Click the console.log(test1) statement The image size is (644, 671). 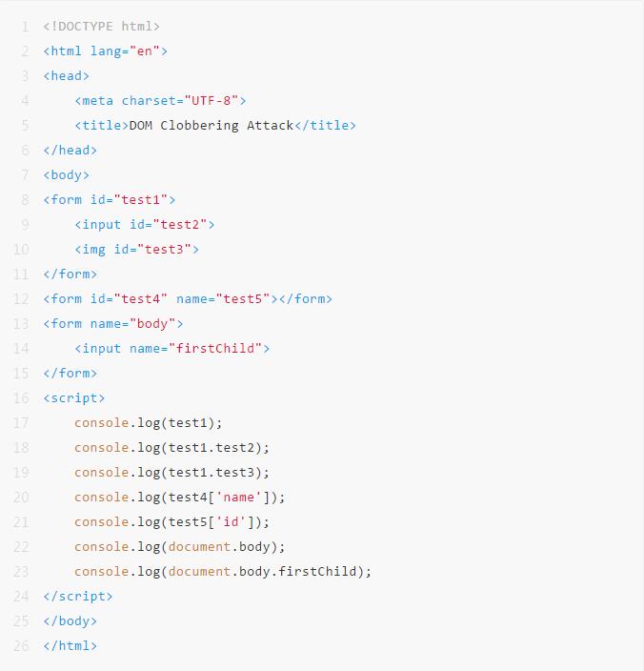tap(149, 423)
